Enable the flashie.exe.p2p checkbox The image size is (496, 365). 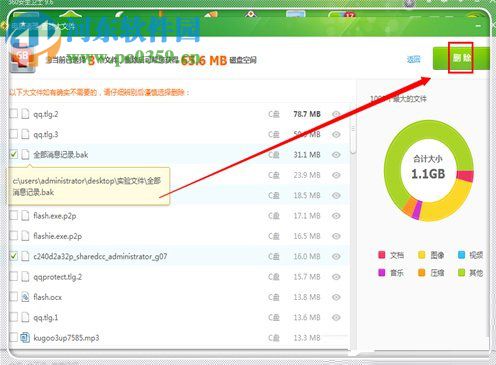coord(14,236)
